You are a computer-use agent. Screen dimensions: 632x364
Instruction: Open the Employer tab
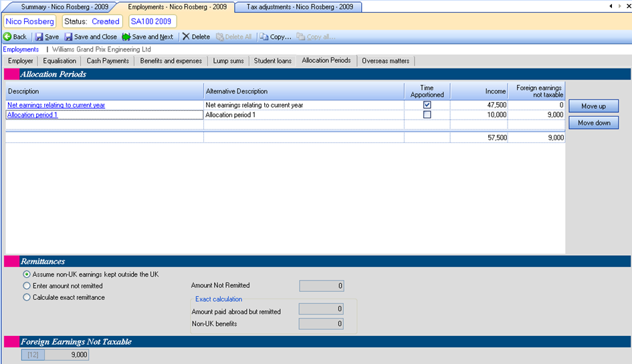pyautogui.click(x=21, y=61)
